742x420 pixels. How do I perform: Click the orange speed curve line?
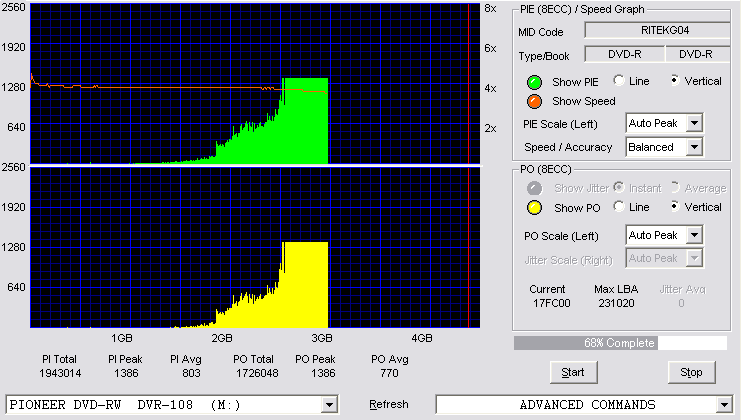click(x=180, y=88)
